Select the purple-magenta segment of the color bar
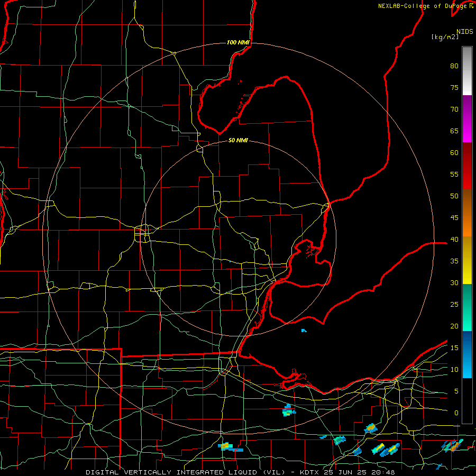This screenshot has height=476, width=476. click(x=467, y=118)
